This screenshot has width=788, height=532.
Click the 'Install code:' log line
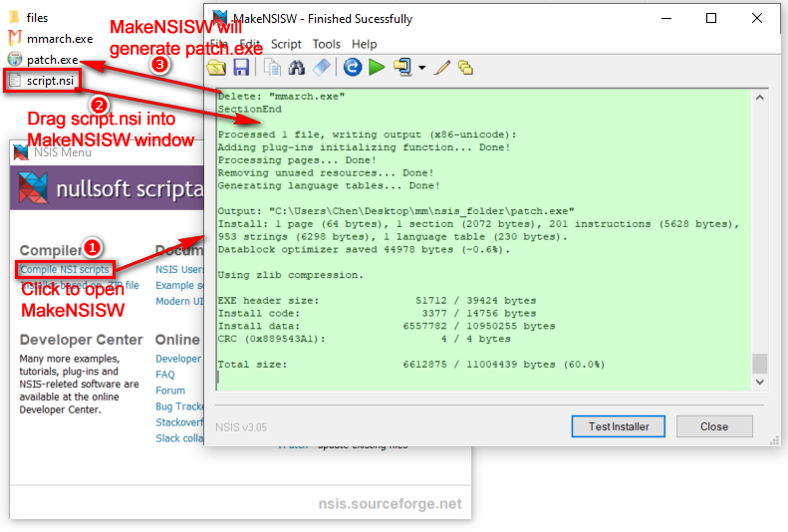pos(377,314)
